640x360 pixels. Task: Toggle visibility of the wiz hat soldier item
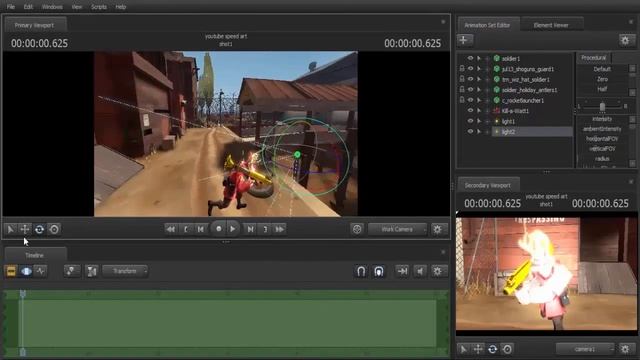coord(470,79)
